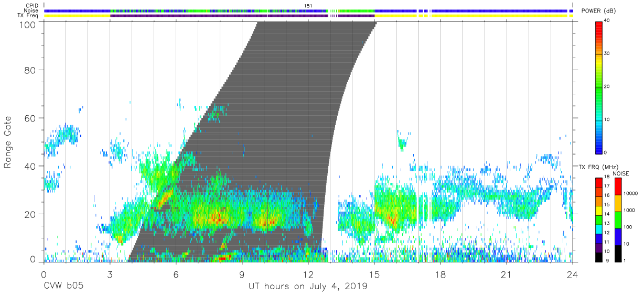Click the 60 label on the Range Gate axis
The image size is (644, 297).
pos(30,118)
